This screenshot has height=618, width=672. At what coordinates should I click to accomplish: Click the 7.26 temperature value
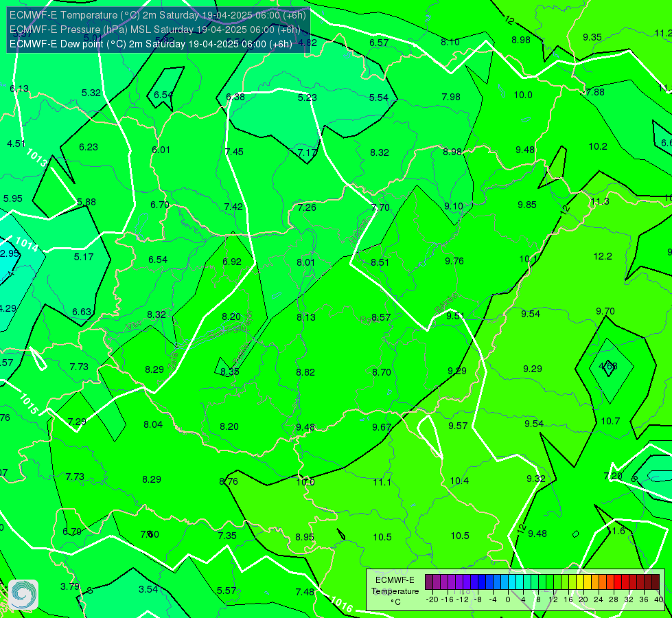click(x=307, y=207)
